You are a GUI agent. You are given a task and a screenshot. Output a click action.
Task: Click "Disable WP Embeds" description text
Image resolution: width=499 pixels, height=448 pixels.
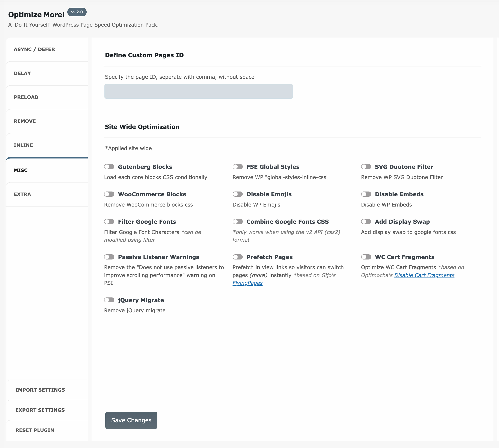pyautogui.click(x=386, y=205)
